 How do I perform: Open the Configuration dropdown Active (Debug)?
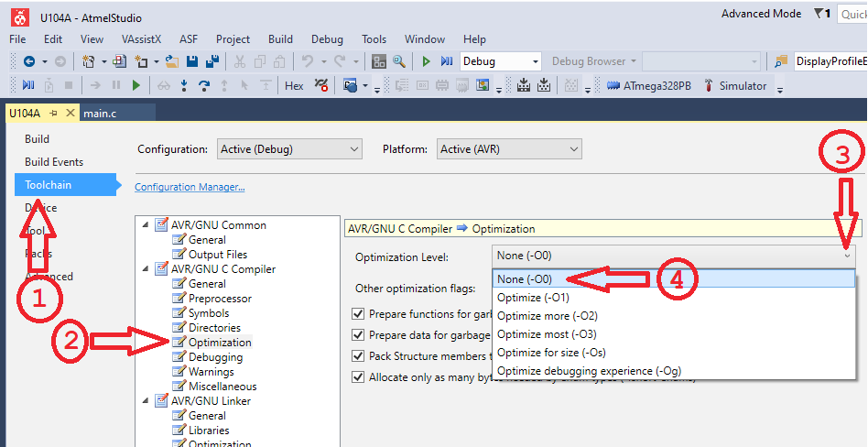(289, 149)
